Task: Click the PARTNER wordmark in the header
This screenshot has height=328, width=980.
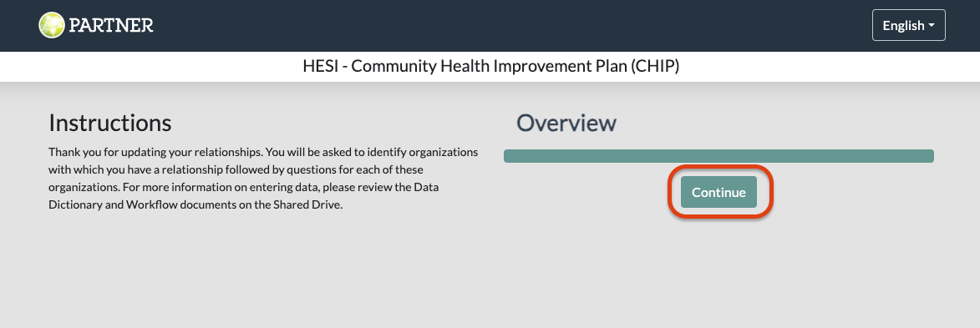Action: pyautogui.click(x=110, y=26)
